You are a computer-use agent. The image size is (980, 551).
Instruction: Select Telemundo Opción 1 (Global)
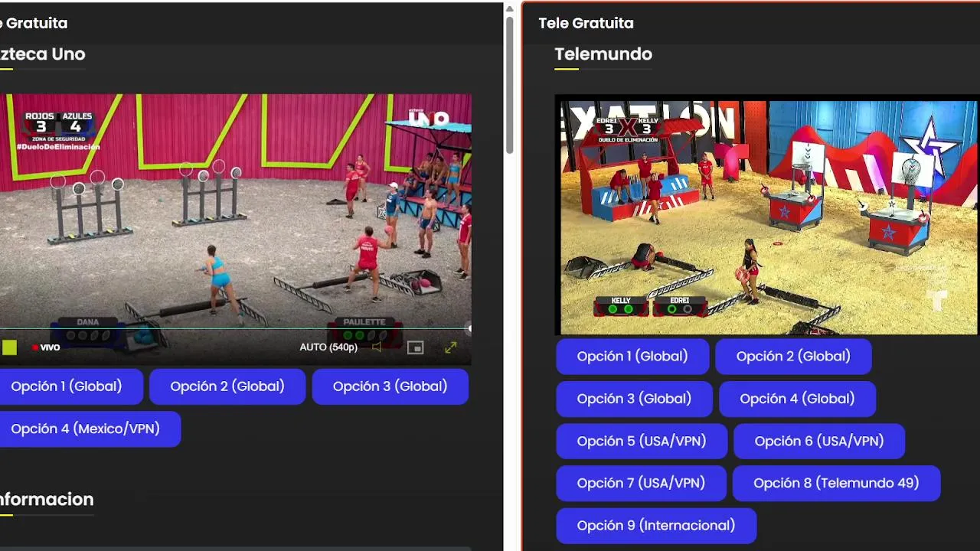[x=632, y=357]
